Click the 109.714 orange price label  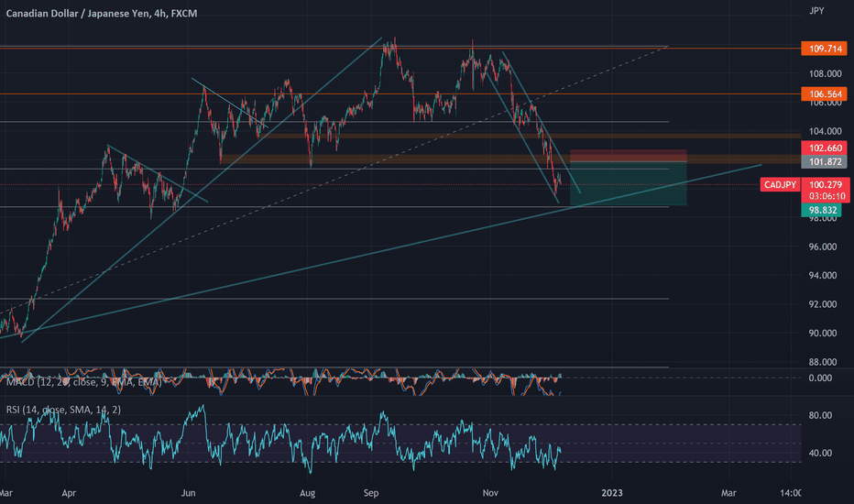[824, 49]
